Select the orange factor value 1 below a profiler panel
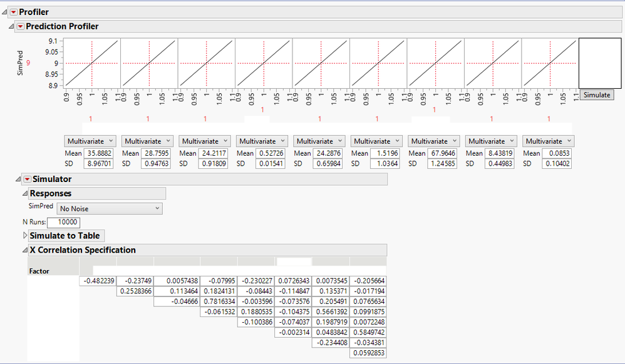This screenshot has width=625, height=364. [x=91, y=118]
